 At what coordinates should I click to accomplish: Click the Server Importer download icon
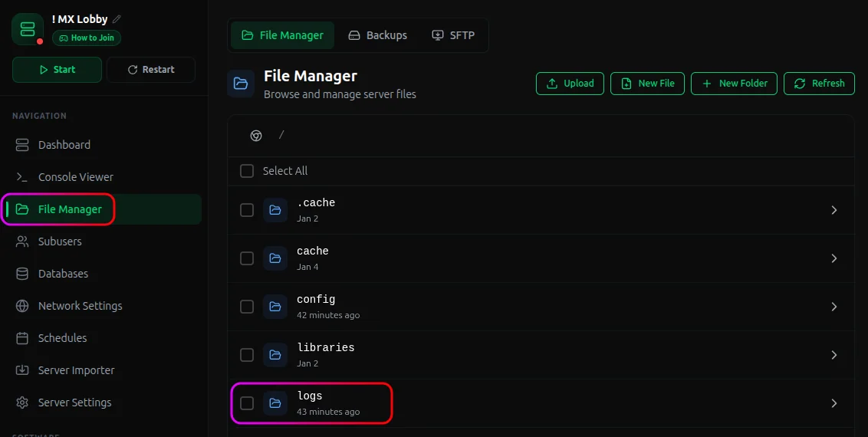pos(22,370)
